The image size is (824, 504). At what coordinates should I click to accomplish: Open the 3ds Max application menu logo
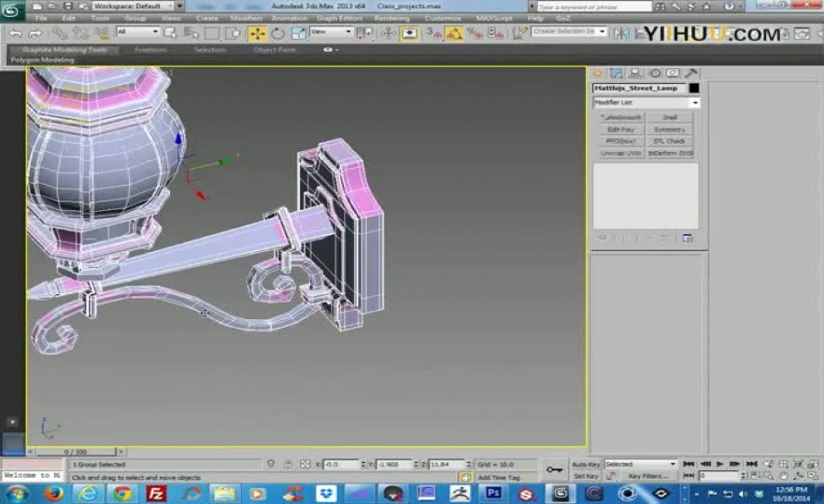tap(11, 10)
